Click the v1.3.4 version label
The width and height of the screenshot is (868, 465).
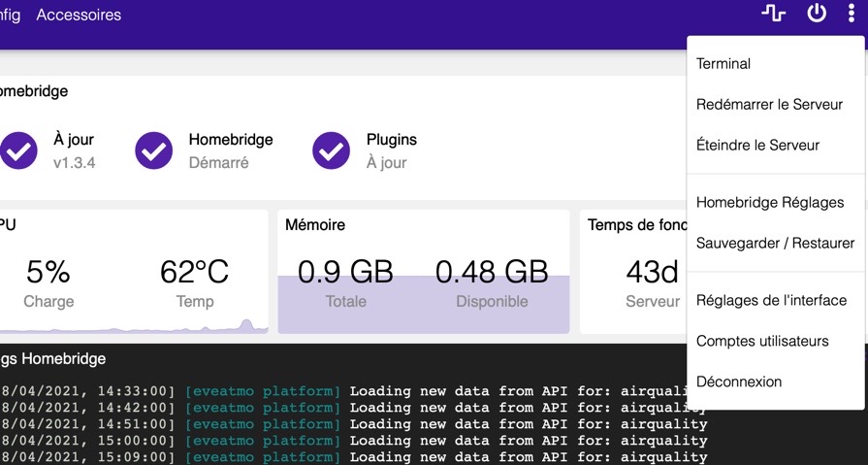tap(74, 163)
